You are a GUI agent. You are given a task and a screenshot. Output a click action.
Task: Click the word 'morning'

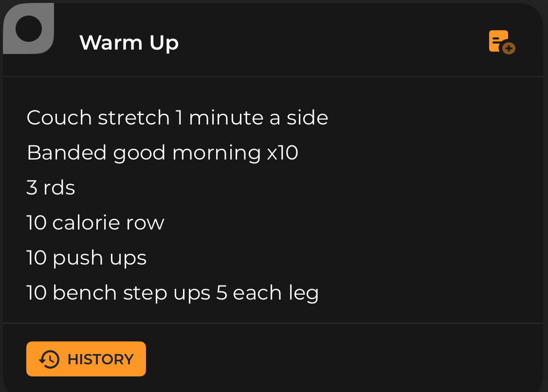pos(217,154)
